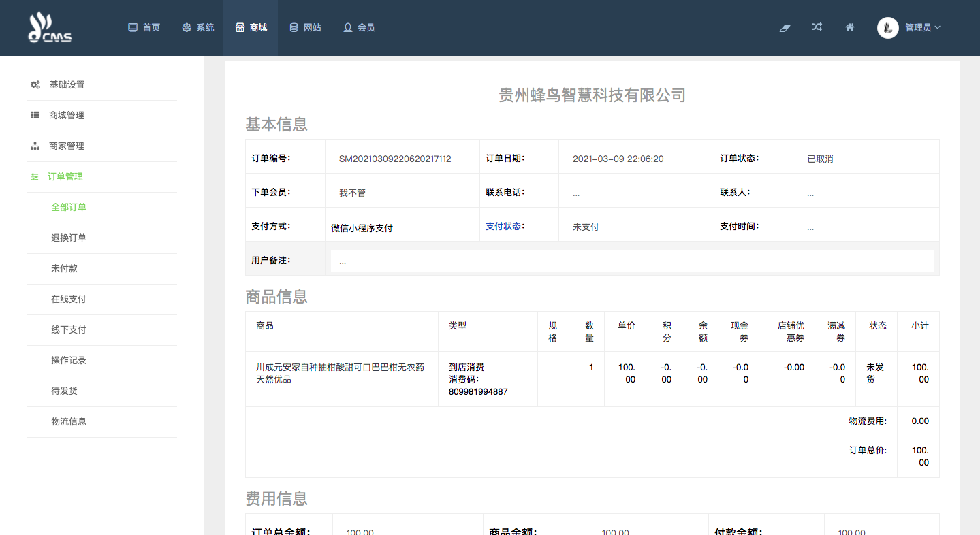Open the 首页 top navigation tab
This screenshot has width=980, height=535.
click(144, 28)
